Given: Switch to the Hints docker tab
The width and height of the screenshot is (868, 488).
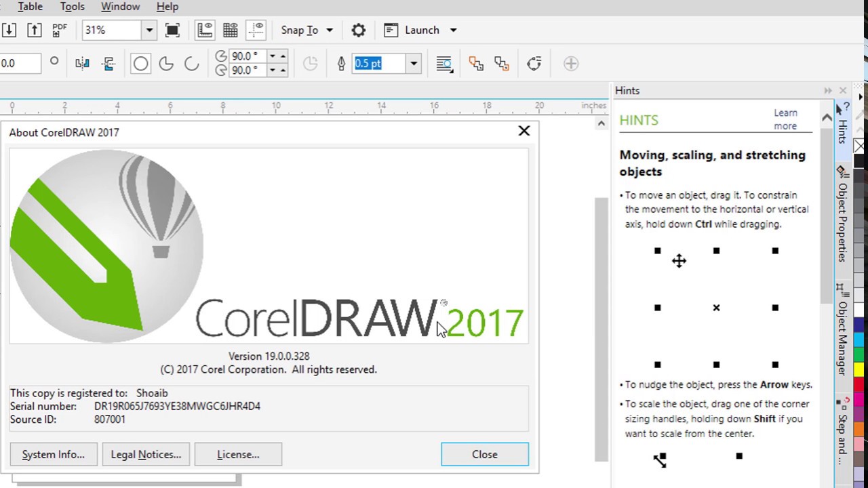Looking at the screenshot, I should 842,123.
